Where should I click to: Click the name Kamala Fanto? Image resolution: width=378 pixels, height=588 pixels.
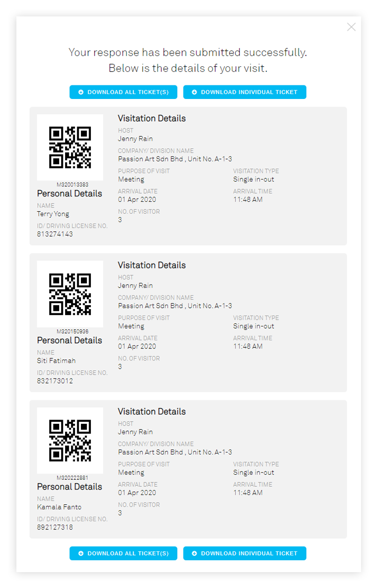(59, 507)
